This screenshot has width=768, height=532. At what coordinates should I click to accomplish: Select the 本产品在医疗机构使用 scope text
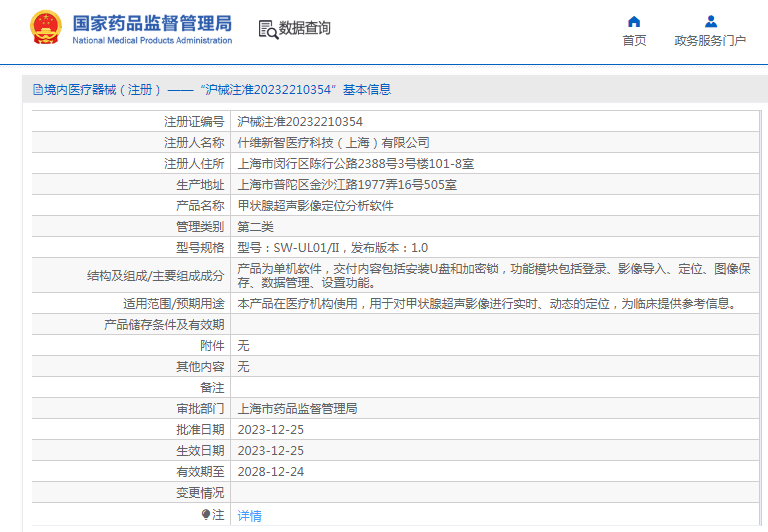coord(487,304)
